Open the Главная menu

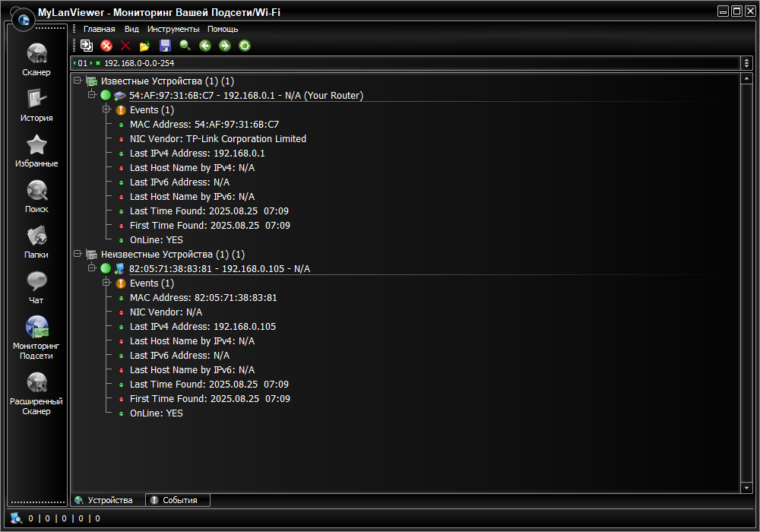(x=99, y=29)
